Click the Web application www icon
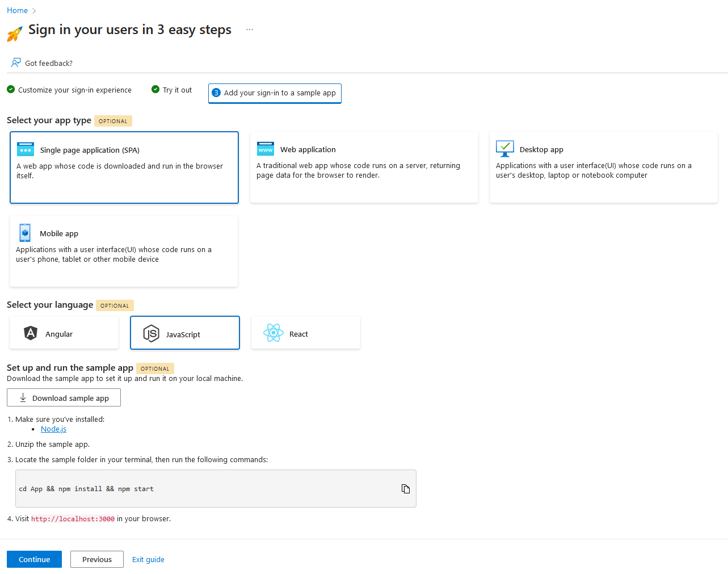 pos(265,149)
